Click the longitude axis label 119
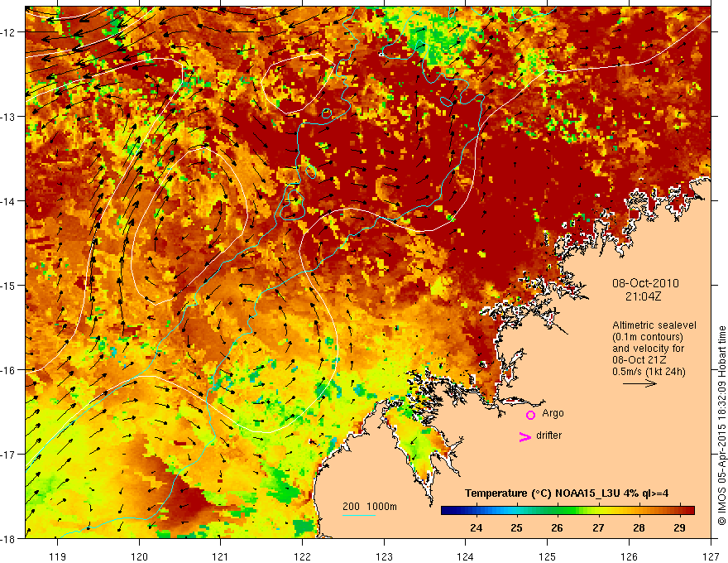The image size is (728, 563). tap(58, 556)
